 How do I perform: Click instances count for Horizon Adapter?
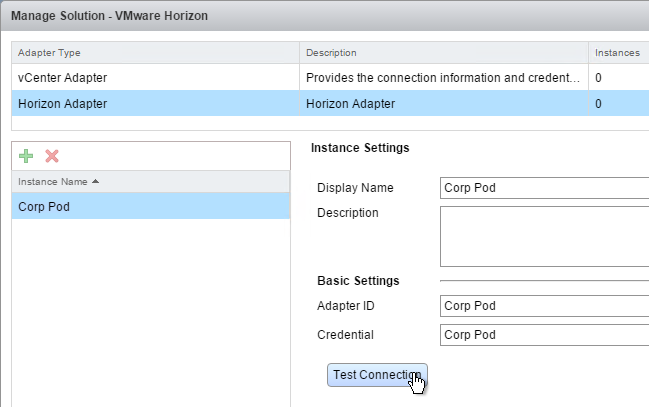tap(598, 104)
